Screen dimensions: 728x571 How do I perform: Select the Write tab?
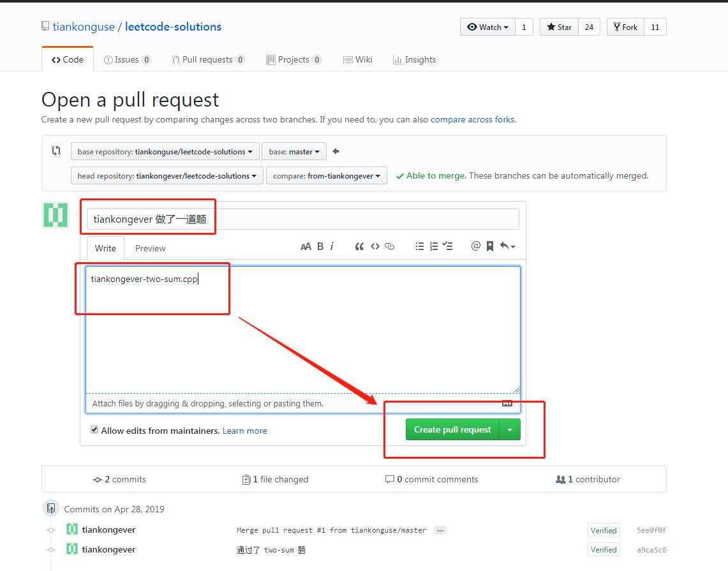(x=105, y=248)
